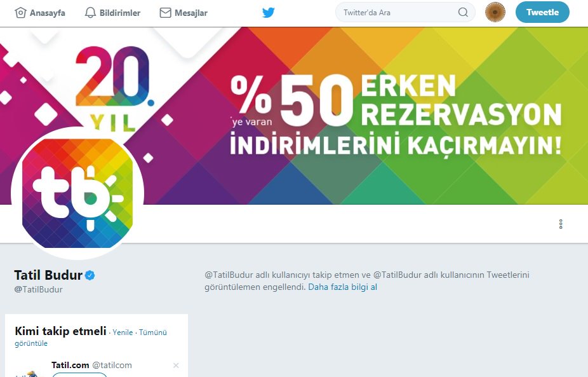Open Bildirimler notifications bell
This screenshot has height=377, width=588.
pyautogui.click(x=90, y=13)
